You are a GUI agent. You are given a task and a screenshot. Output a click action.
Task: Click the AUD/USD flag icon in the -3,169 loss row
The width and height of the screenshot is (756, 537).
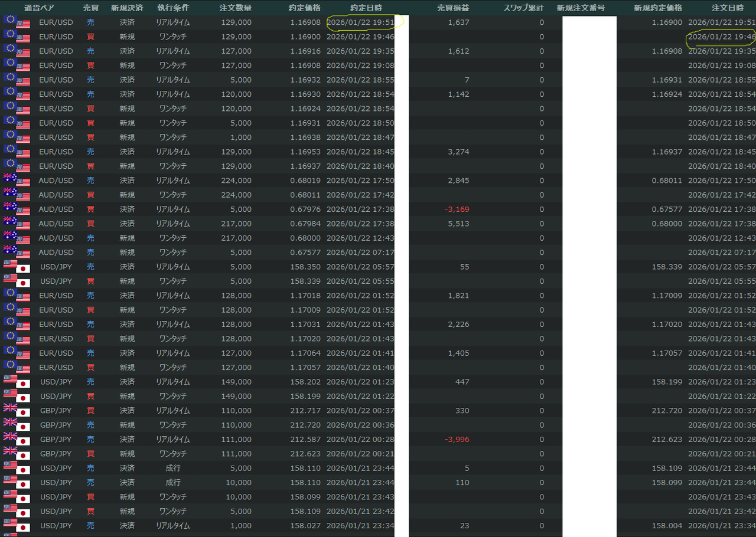[x=17, y=209]
